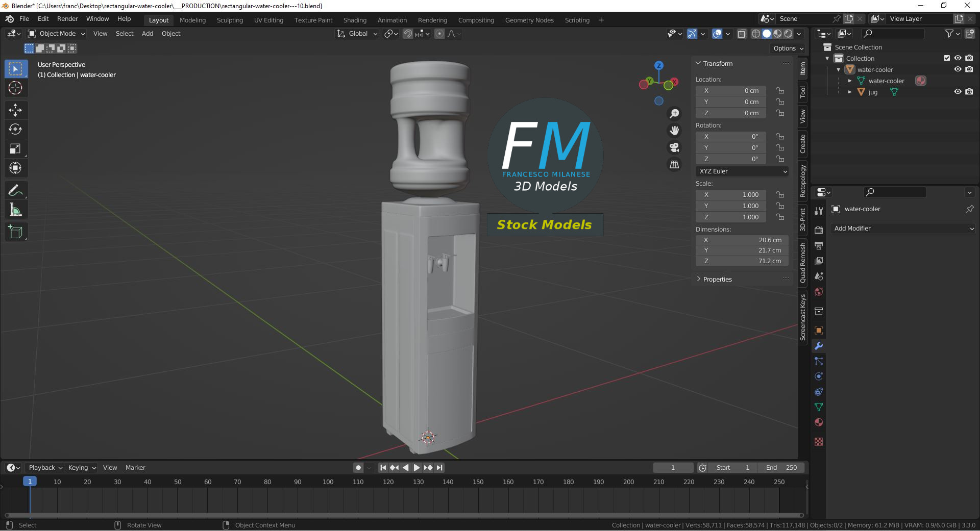
Task: Select the Measure tool
Action: tap(15, 210)
